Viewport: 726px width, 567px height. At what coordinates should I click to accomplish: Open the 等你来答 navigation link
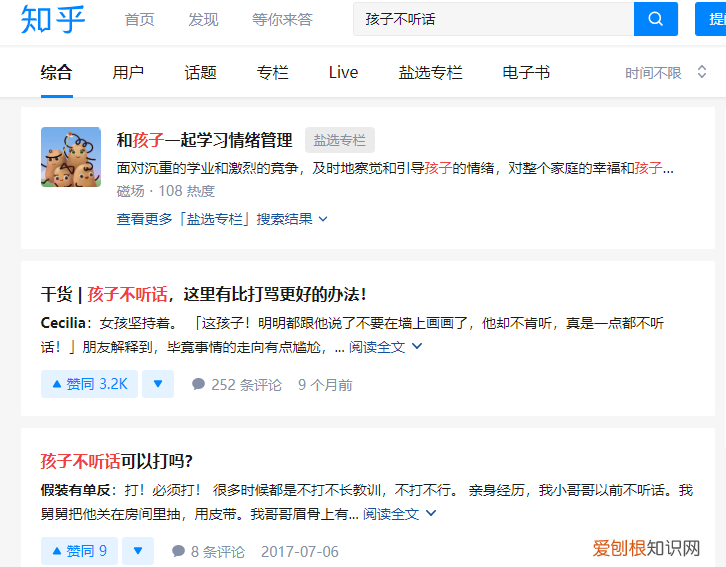[282, 19]
